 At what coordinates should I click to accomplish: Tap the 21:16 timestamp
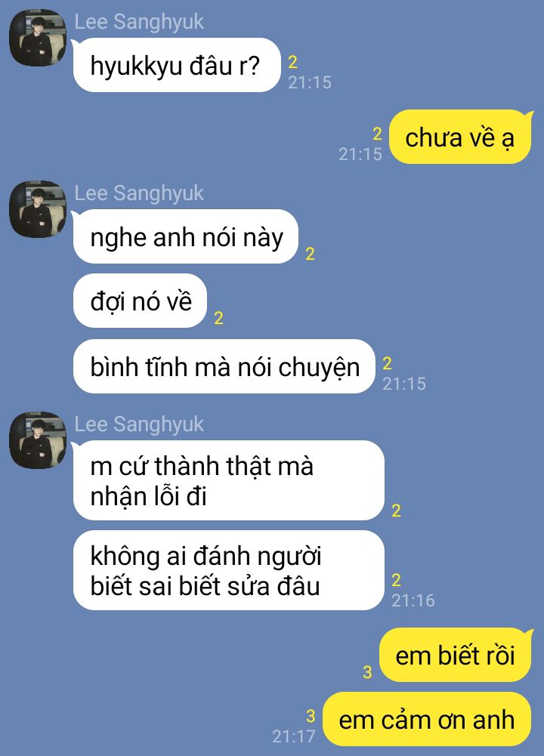[413, 600]
